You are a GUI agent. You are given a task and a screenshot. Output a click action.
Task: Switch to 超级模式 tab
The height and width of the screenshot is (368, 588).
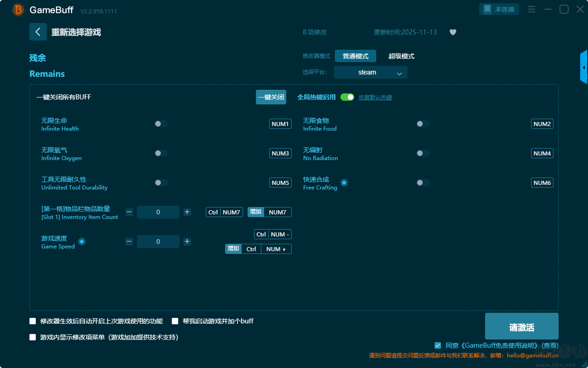(x=401, y=56)
